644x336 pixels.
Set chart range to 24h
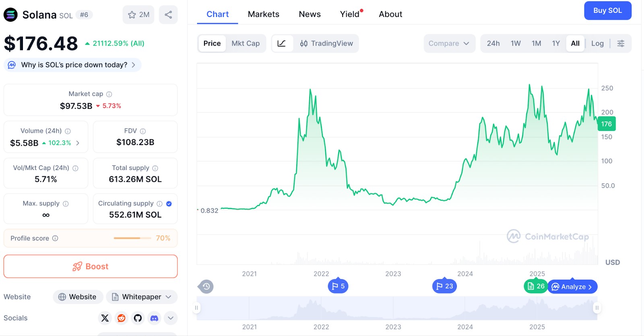(x=493, y=44)
